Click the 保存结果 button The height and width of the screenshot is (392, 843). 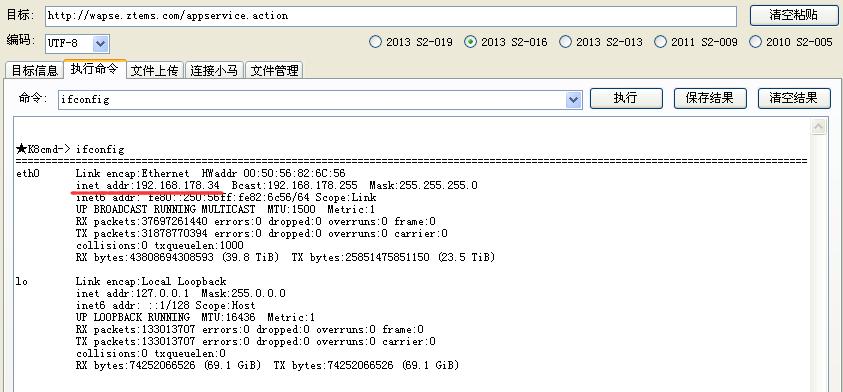[710, 98]
